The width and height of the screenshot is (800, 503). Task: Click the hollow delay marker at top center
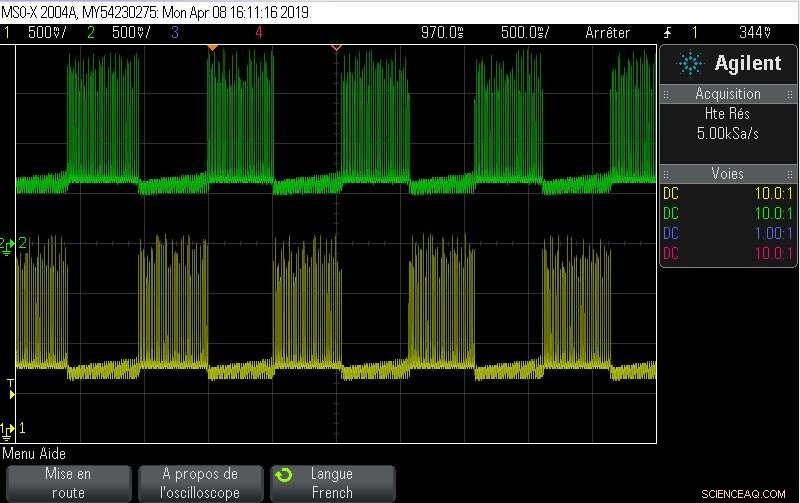coord(336,48)
